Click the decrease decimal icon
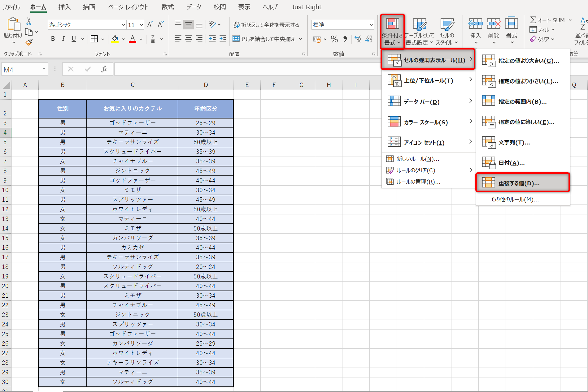This screenshot has height=392, width=588. pyautogui.click(x=369, y=39)
